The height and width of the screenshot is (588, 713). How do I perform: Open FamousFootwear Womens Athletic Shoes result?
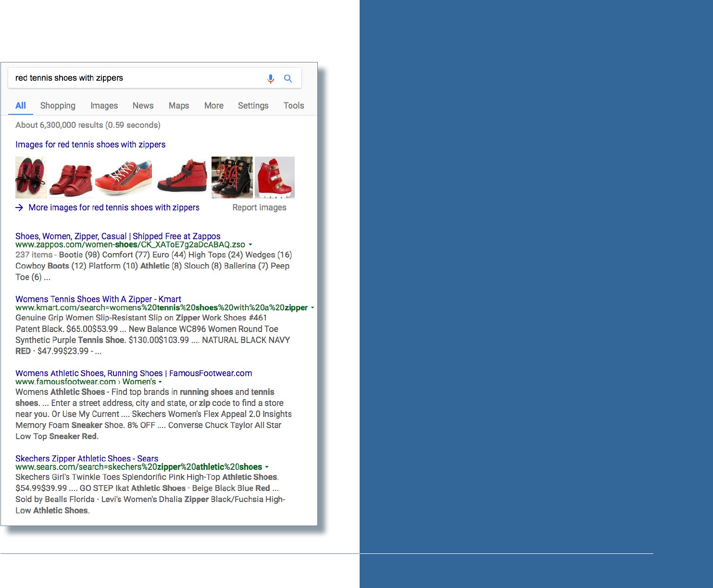point(134,373)
